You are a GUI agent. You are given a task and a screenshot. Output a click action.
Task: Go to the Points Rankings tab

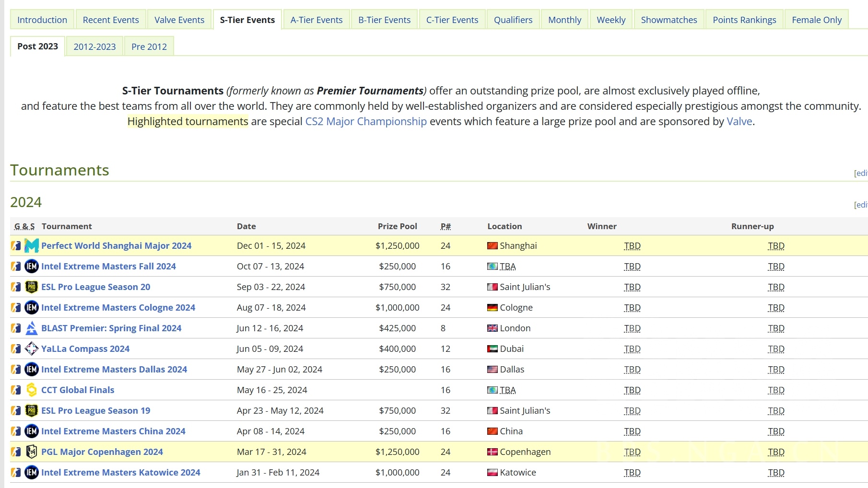coord(744,20)
